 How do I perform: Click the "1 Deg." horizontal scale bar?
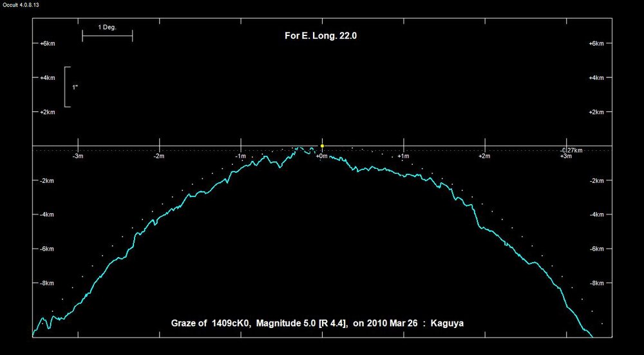[107, 35]
